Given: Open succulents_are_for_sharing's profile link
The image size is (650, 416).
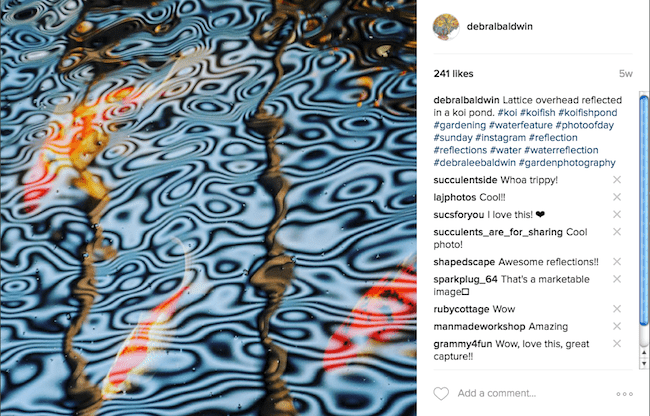Looking at the screenshot, I should [498, 232].
